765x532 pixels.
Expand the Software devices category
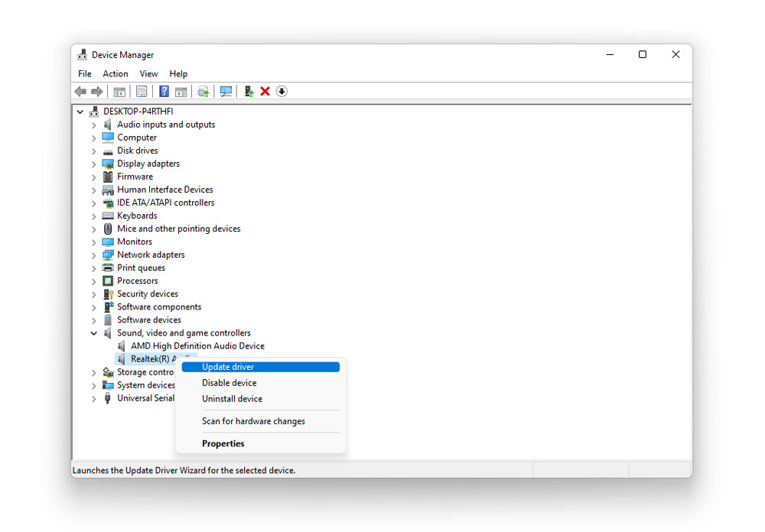tap(93, 320)
